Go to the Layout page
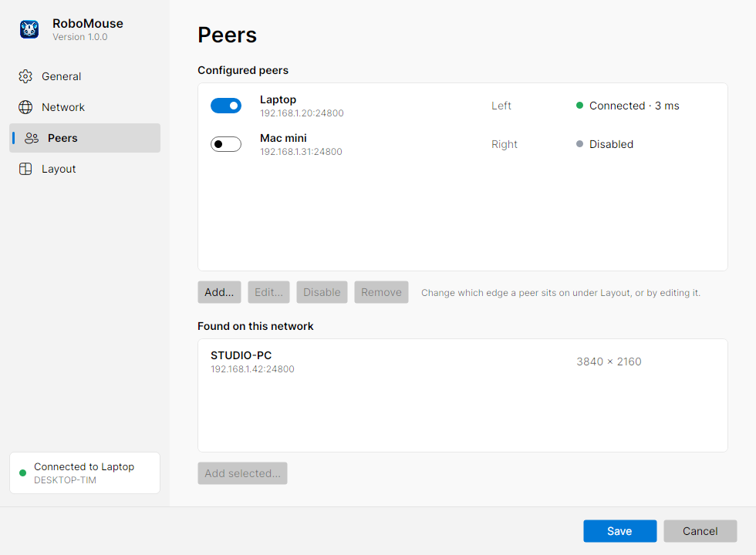756x555 pixels. [85, 169]
